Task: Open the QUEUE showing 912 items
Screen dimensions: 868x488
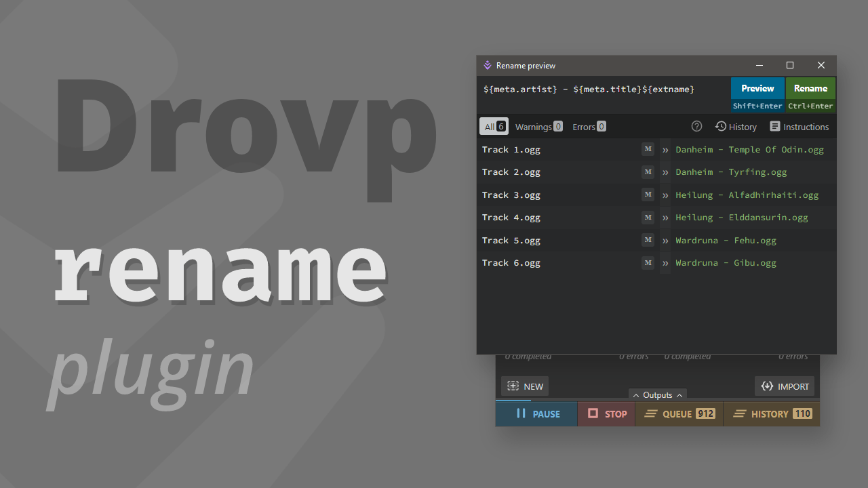Action: [679, 413]
